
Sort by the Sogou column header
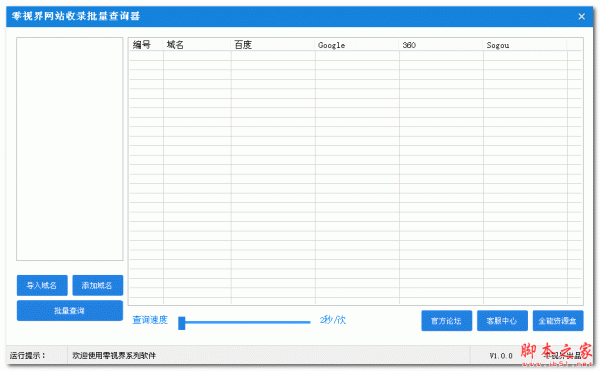point(525,45)
